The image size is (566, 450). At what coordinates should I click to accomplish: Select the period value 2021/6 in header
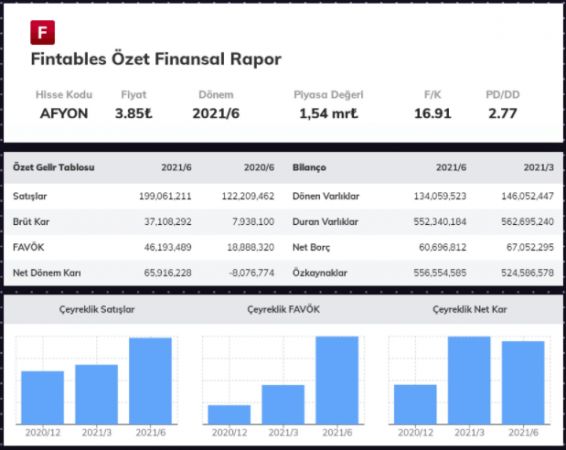pos(216,114)
